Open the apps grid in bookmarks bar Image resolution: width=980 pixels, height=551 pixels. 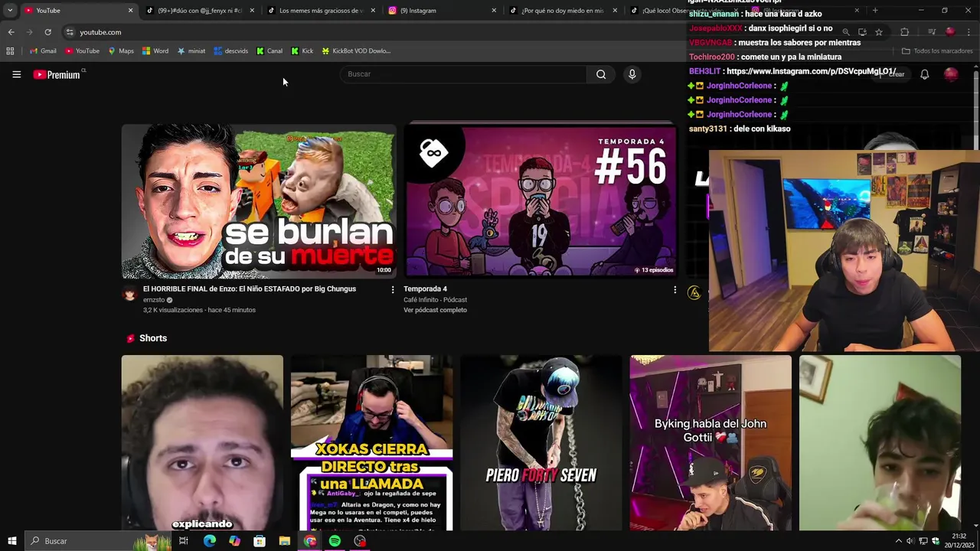pos(10,51)
